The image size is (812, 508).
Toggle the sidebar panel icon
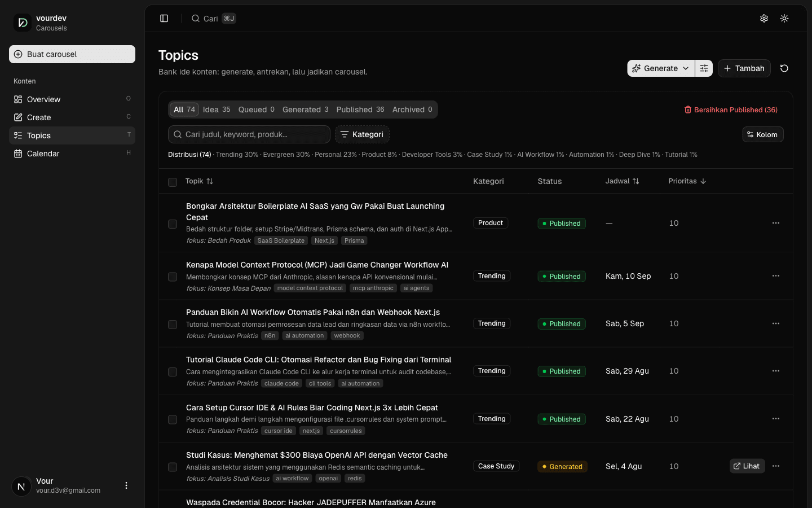tap(164, 19)
